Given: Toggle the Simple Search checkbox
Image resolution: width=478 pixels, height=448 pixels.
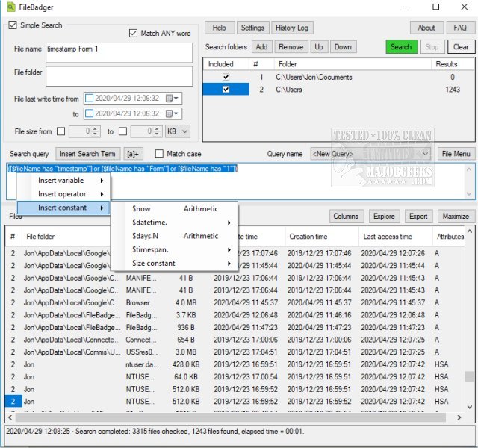Looking at the screenshot, I should [13, 25].
